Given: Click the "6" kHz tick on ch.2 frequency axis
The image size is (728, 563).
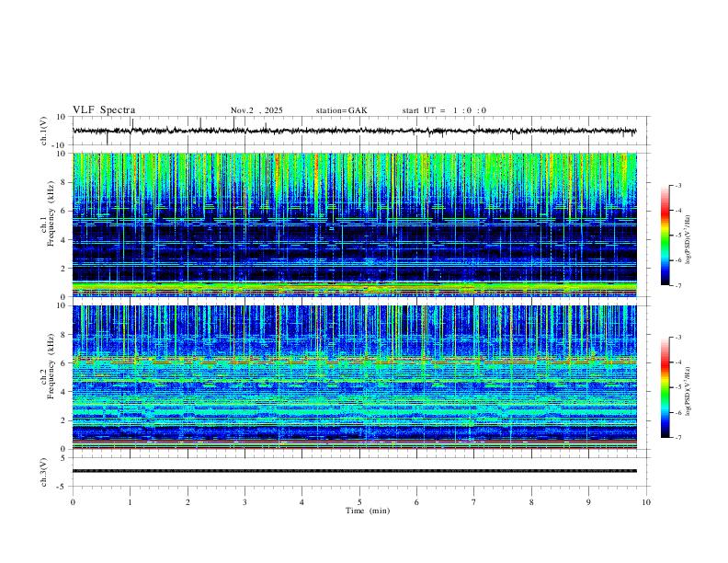Looking at the screenshot, I should point(64,363).
